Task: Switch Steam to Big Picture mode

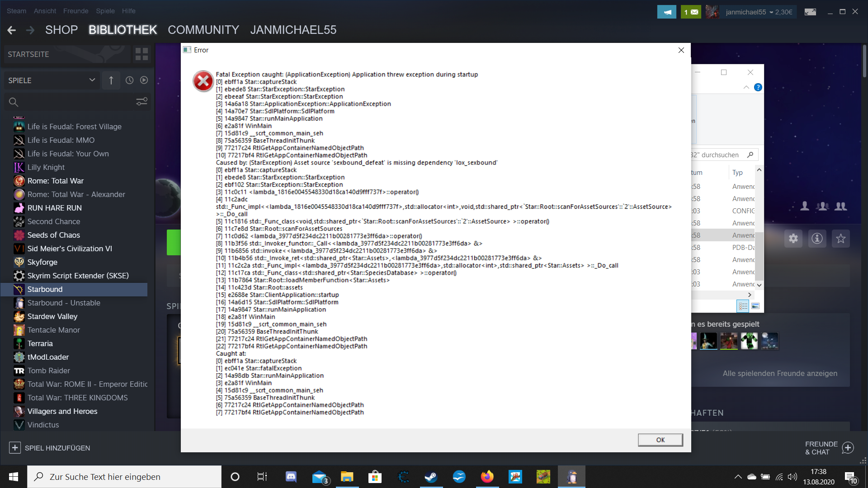Action: click(810, 12)
